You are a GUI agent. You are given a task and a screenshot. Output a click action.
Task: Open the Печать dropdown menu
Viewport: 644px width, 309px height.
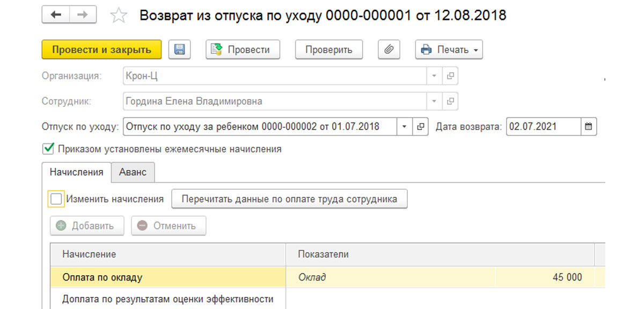click(x=449, y=50)
